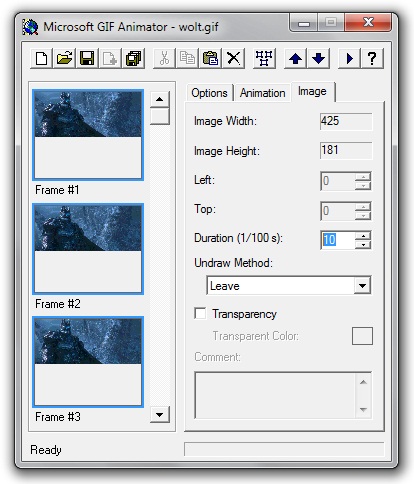The image size is (414, 484).
Task: Paste a frame with the clipboard icon
Action: pos(210,59)
